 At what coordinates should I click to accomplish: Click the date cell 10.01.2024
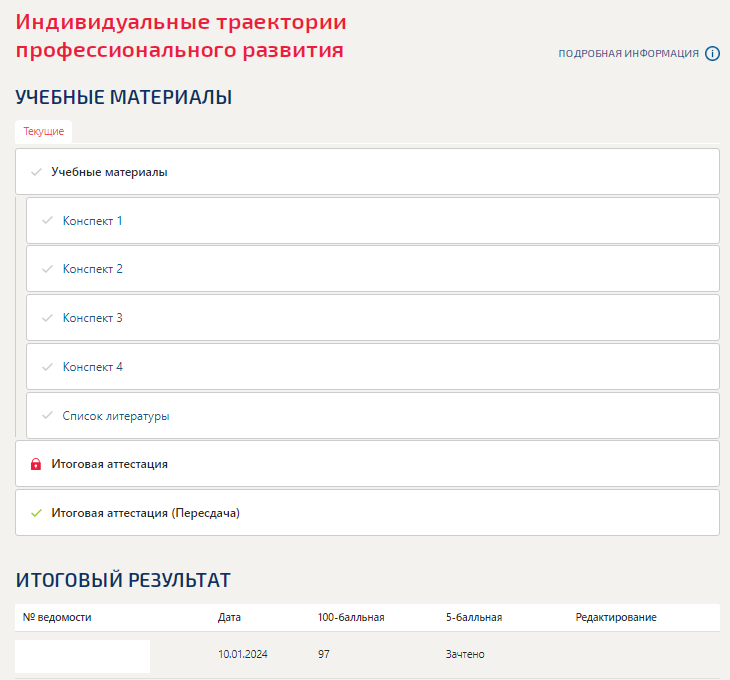[243, 654]
